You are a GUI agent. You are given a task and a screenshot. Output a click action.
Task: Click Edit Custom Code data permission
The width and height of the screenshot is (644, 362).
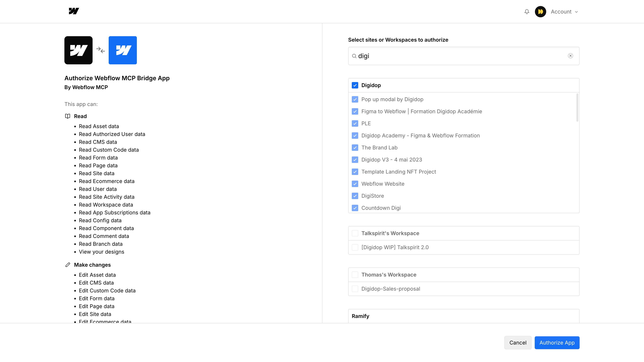point(107,291)
